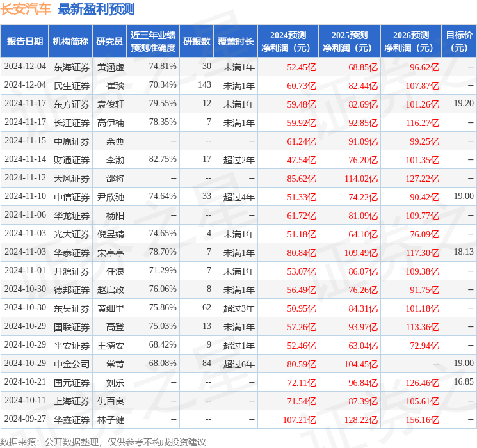Click the 114.02亿 2025 profit value
This screenshot has height=448, width=477.
tap(361, 179)
